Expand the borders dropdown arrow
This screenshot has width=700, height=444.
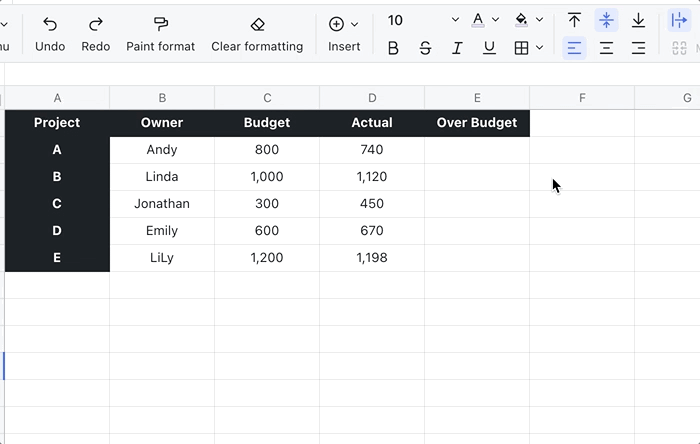pos(540,48)
